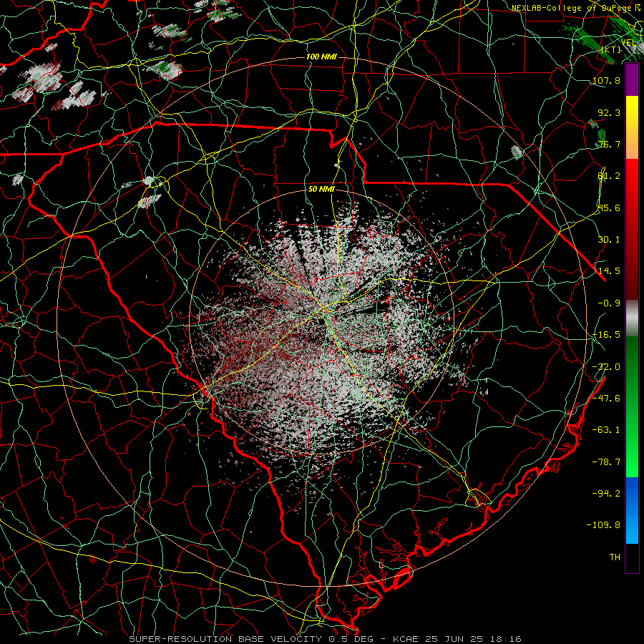Click the 100 NMI range ring label
This screenshot has height=644, width=644.
tap(321, 57)
